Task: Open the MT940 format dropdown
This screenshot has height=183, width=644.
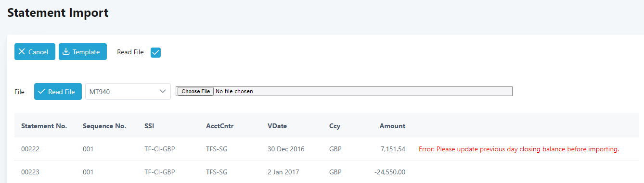Action: click(x=128, y=91)
